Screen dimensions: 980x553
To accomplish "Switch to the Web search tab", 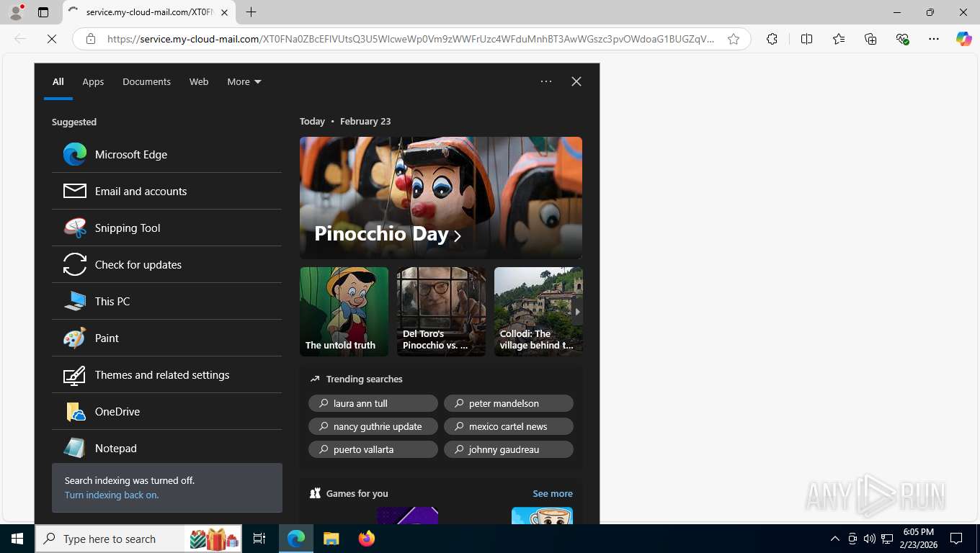I will (199, 81).
